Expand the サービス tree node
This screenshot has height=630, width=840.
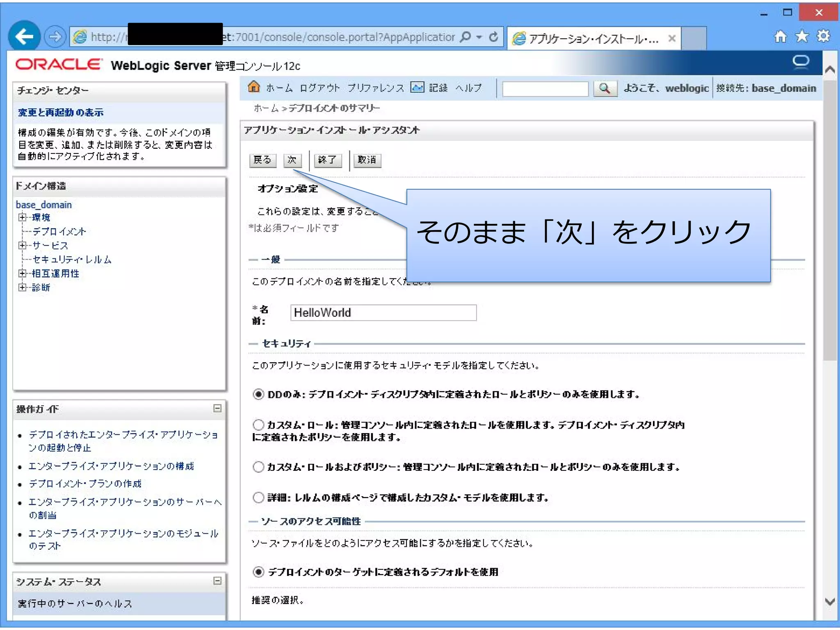(x=23, y=245)
